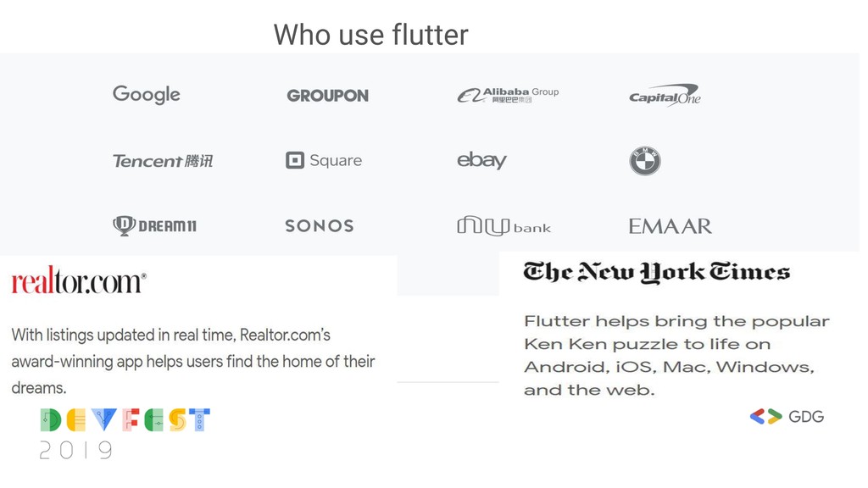Click the 'Who use flutter' slide title

click(x=370, y=35)
